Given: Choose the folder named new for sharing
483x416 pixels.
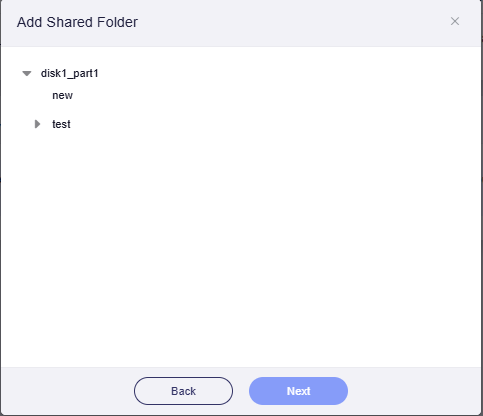Looking at the screenshot, I should tap(62, 95).
